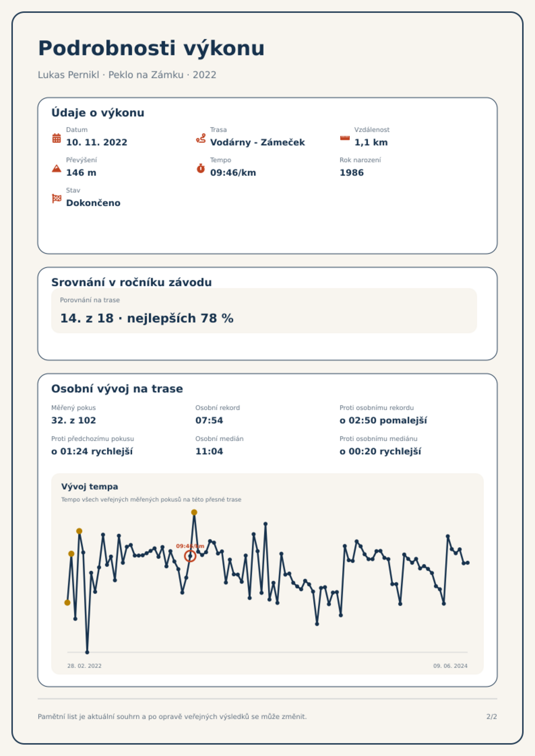Click the highest gold peak point on chart
This screenshot has width=535, height=756.
pyautogui.click(x=194, y=512)
